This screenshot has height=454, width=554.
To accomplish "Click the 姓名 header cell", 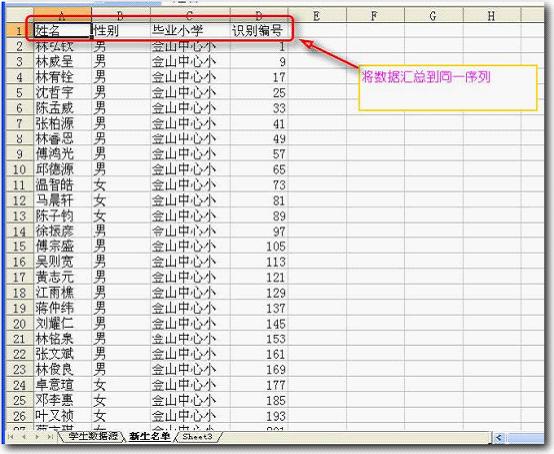I will pyautogui.click(x=62, y=31).
